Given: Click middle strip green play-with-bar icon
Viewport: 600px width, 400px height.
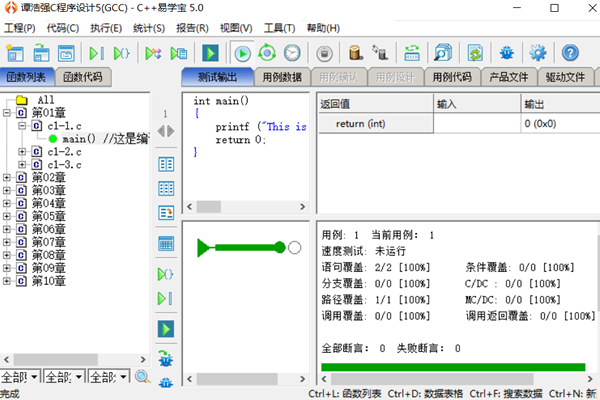Looking at the screenshot, I should click(x=165, y=299).
